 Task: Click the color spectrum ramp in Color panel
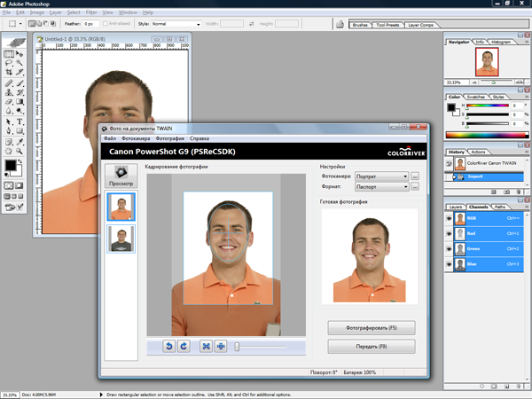pyautogui.click(x=487, y=135)
